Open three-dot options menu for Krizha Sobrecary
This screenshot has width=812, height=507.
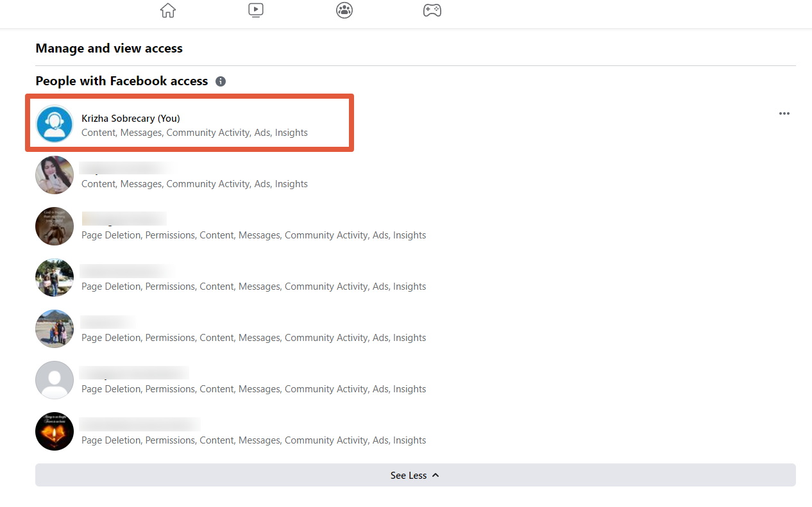coord(784,113)
